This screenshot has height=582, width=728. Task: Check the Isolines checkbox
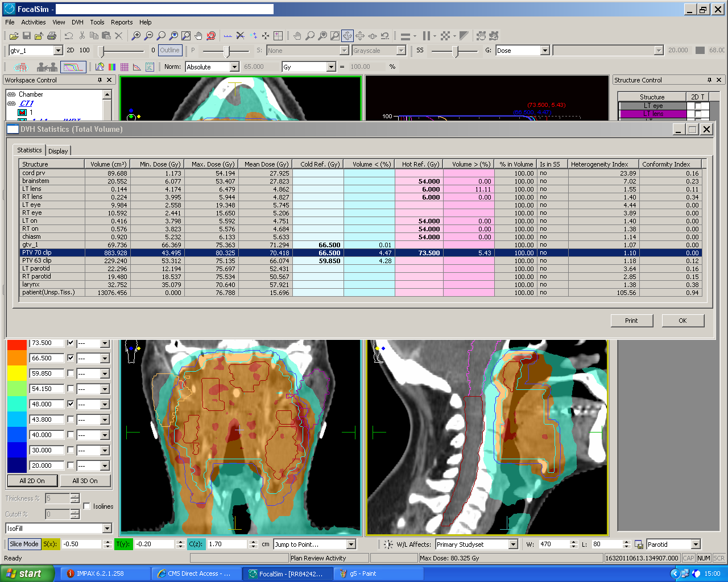pyautogui.click(x=87, y=506)
